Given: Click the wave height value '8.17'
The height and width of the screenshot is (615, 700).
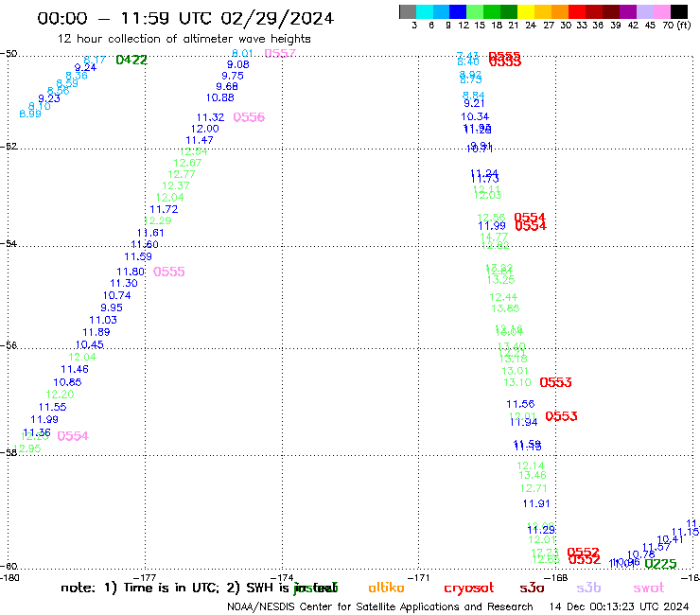Looking at the screenshot, I should point(95,60).
